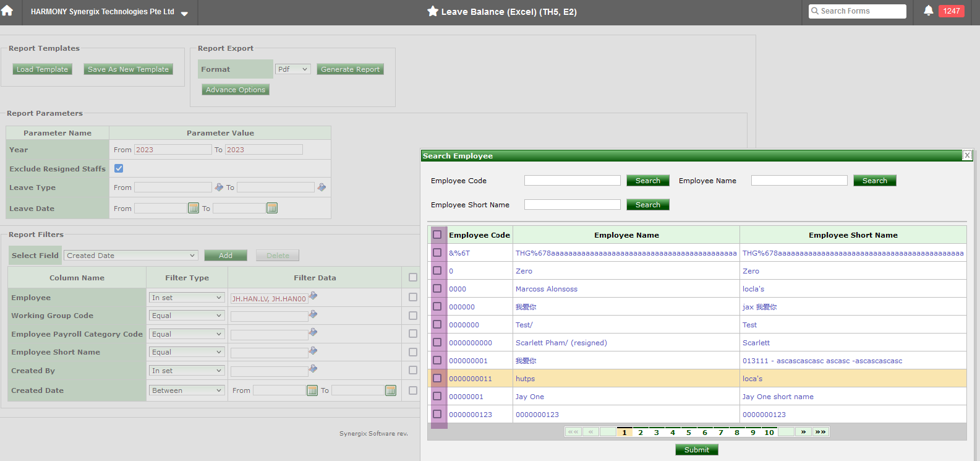The image size is (980, 461).
Task: Tick select-all checkbox in Search Employee header
Action: tap(437, 235)
